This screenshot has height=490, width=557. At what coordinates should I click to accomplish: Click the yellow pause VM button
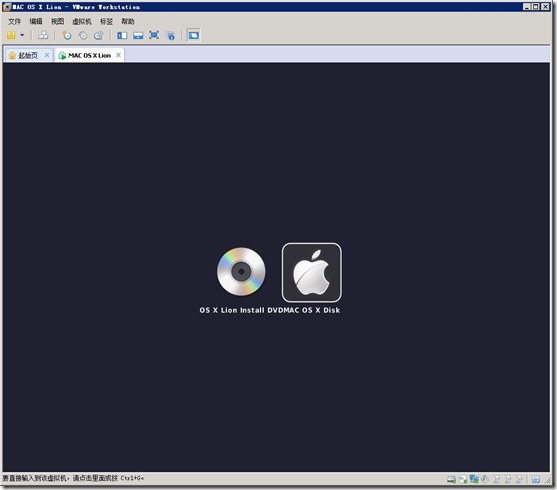pos(11,35)
